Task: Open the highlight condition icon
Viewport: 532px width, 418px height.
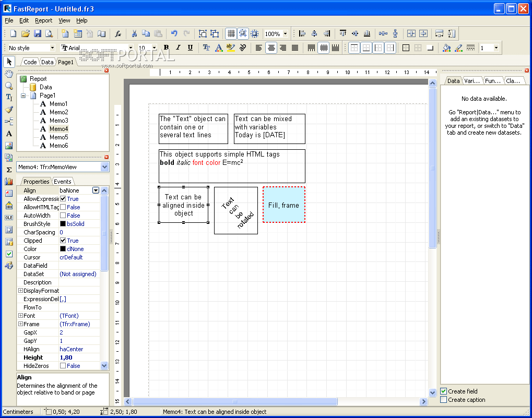Action: point(231,48)
